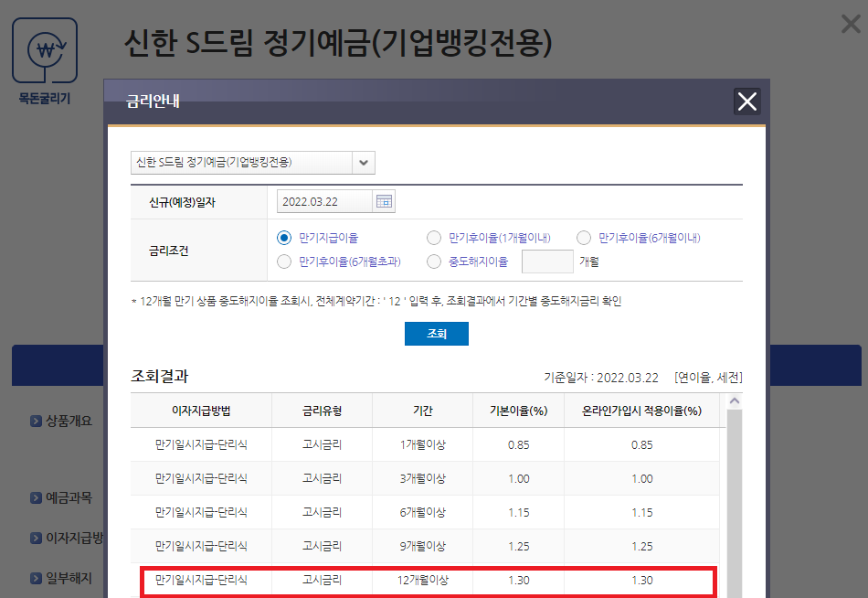Click the 이자지급방법 column header
The height and width of the screenshot is (598, 868).
point(201,411)
